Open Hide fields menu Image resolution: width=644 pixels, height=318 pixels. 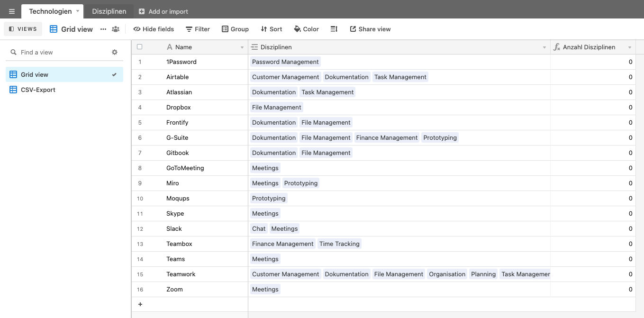click(x=154, y=29)
